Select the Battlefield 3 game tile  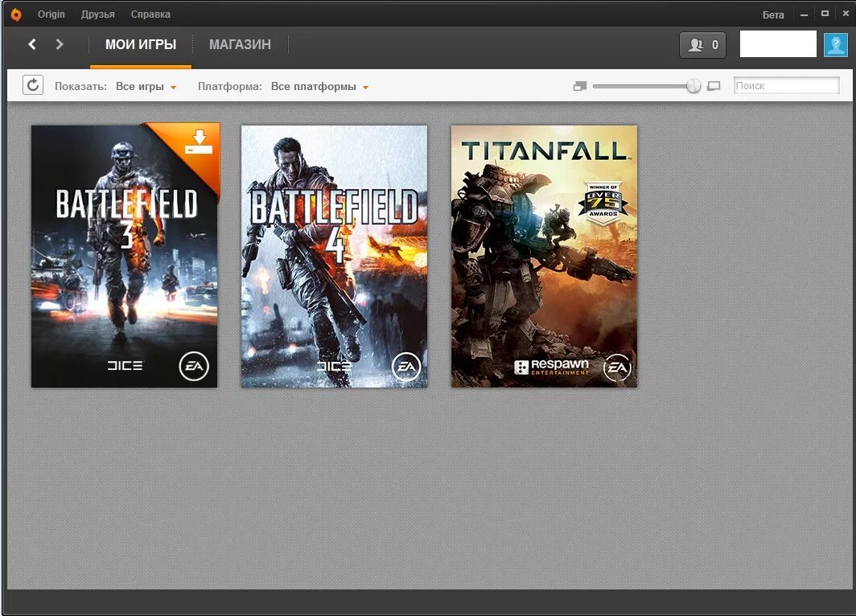125,256
